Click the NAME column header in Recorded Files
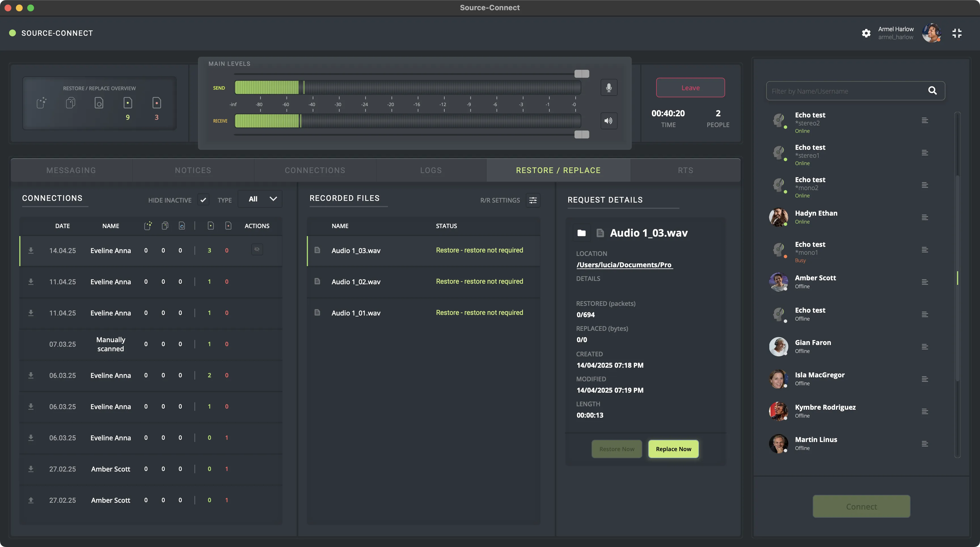Image resolution: width=980 pixels, height=547 pixels. (x=340, y=226)
